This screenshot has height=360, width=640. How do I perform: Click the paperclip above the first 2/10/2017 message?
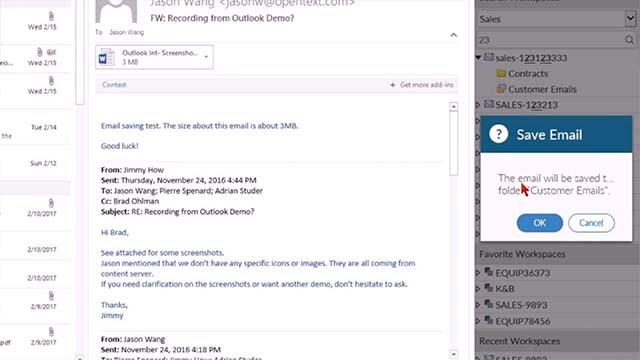(x=51, y=203)
